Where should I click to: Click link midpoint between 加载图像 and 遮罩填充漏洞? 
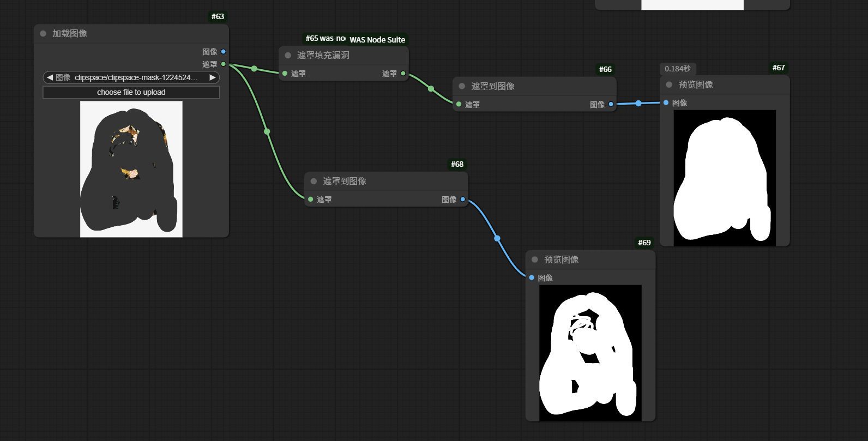254,69
